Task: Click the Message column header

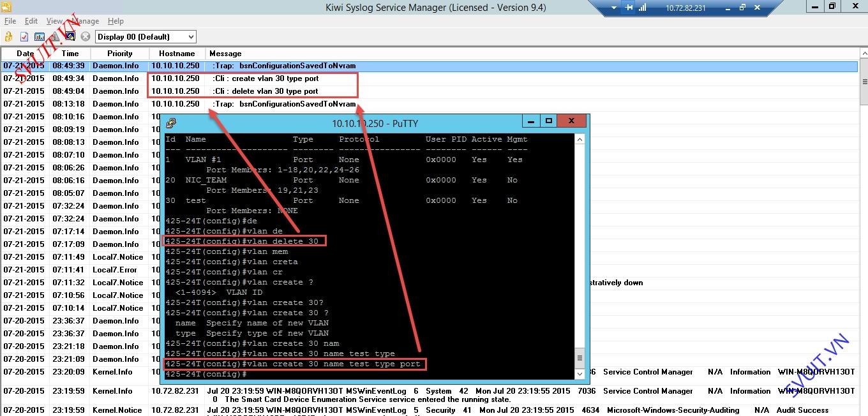Action: click(225, 54)
